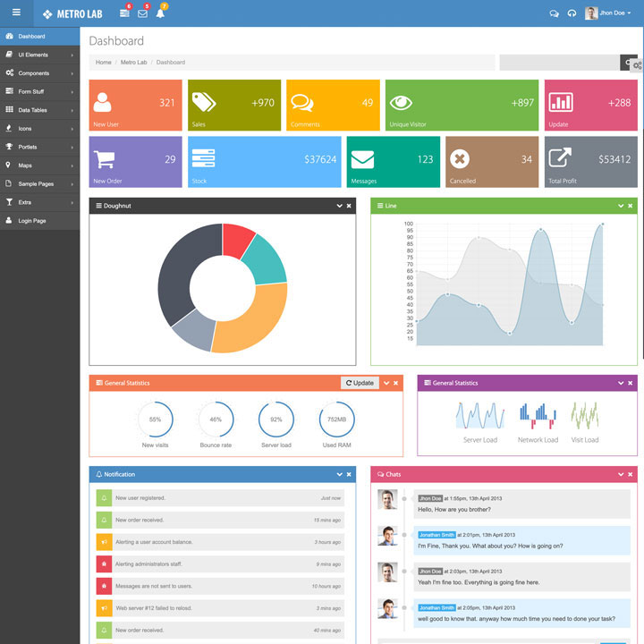The image size is (644, 644).
Task: Expand Data Tables in the sidebar
Action: [40, 110]
